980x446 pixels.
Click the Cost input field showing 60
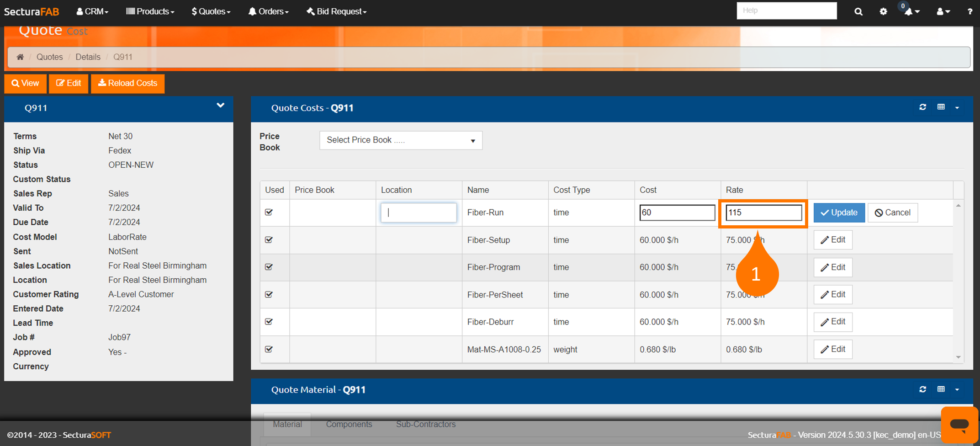click(677, 212)
